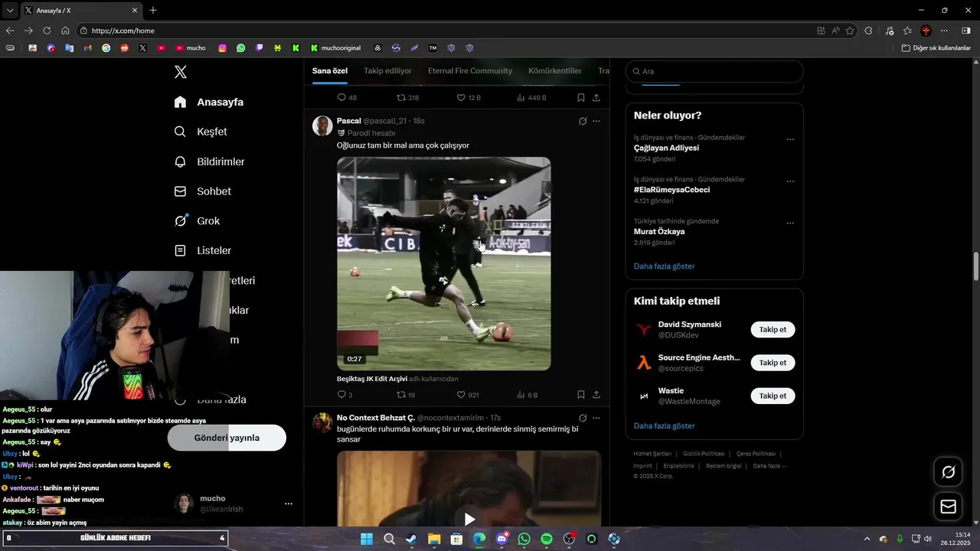The width and height of the screenshot is (980, 551).
Task: Open Grok action on No Context Behzat post
Action: (x=583, y=418)
